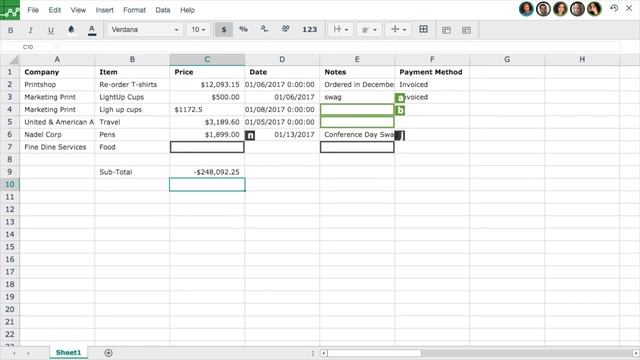Open version history clock icon

(614, 8)
